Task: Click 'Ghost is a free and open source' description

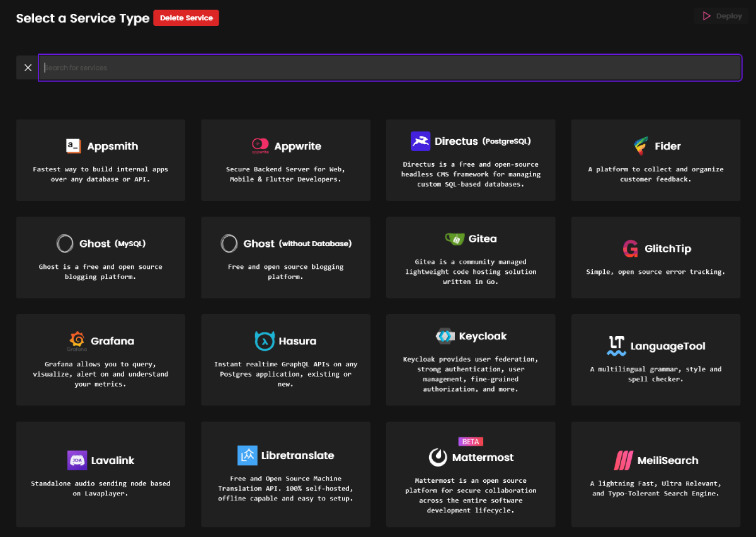Action: 101,272
